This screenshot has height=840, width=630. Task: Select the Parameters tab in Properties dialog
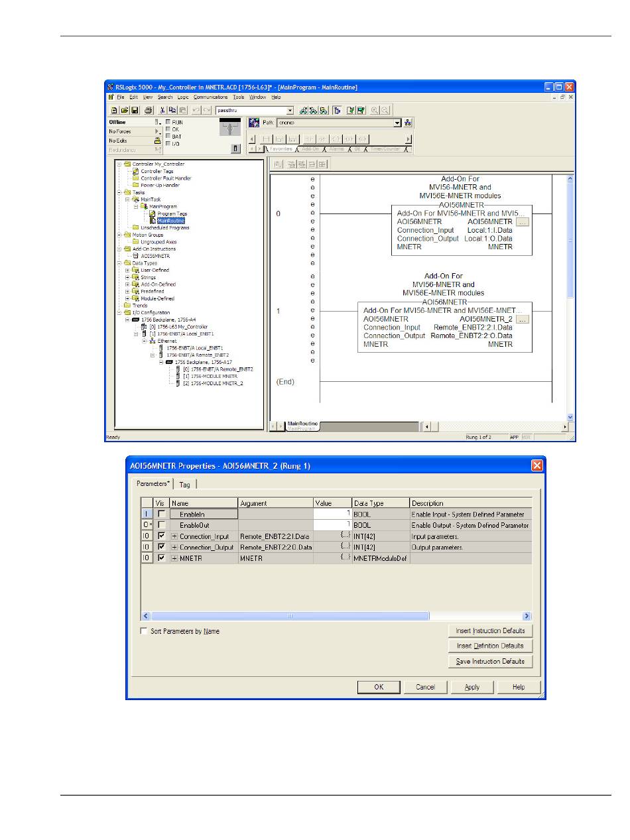154,484
